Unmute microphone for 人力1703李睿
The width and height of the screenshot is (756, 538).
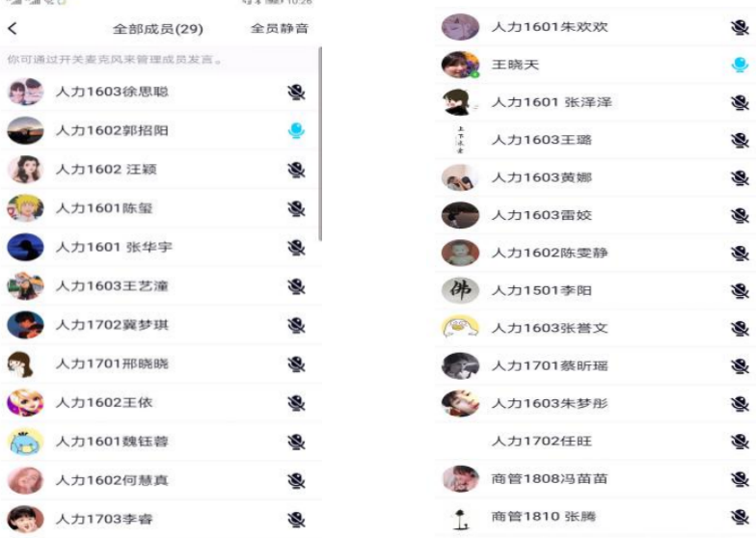click(297, 519)
